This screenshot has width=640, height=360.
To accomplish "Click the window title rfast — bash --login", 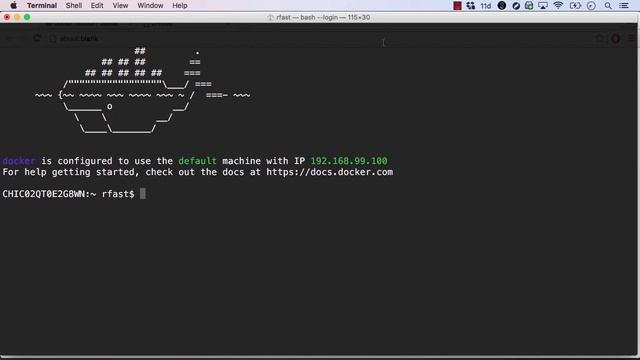I will (x=323, y=17).
